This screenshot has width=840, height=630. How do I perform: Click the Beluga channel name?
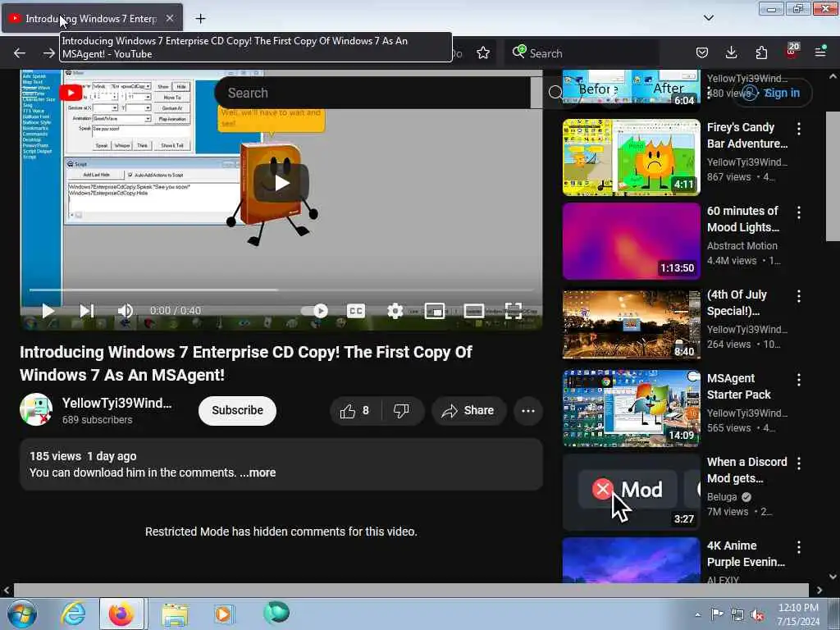click(722, 497)
